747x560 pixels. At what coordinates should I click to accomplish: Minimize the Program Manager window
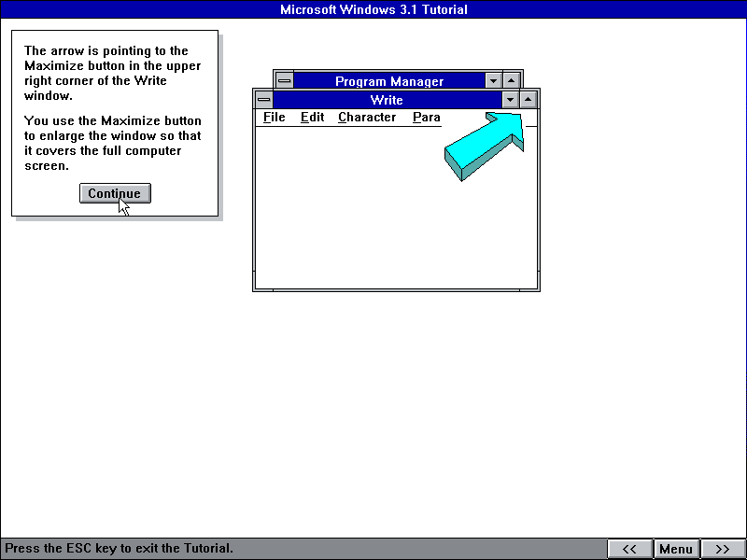click(493, 80)
